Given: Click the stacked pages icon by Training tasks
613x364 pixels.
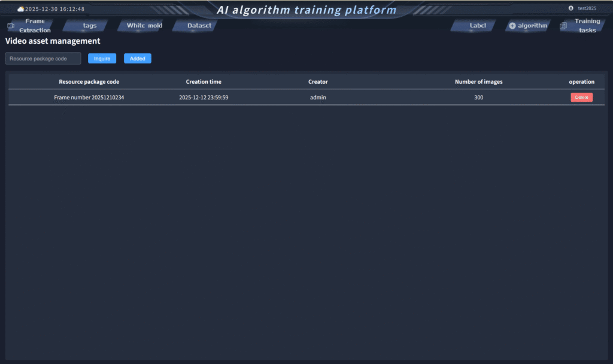Looking at the screenshot, I should 563,26.
